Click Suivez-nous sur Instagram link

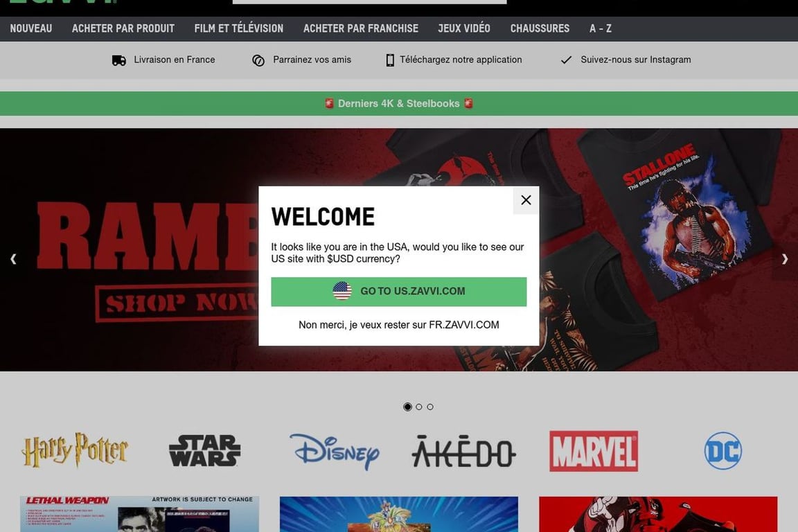[x=636, y=60]
